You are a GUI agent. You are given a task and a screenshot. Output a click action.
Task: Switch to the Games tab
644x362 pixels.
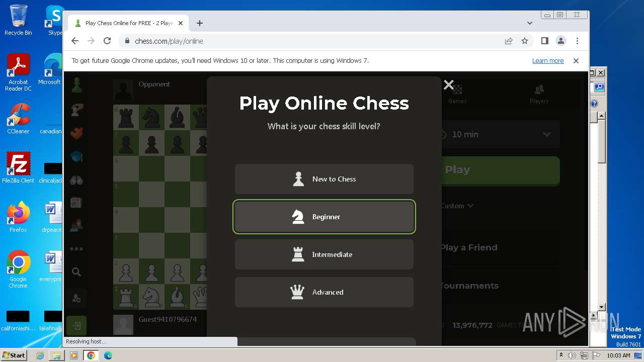tap(457, 94)
